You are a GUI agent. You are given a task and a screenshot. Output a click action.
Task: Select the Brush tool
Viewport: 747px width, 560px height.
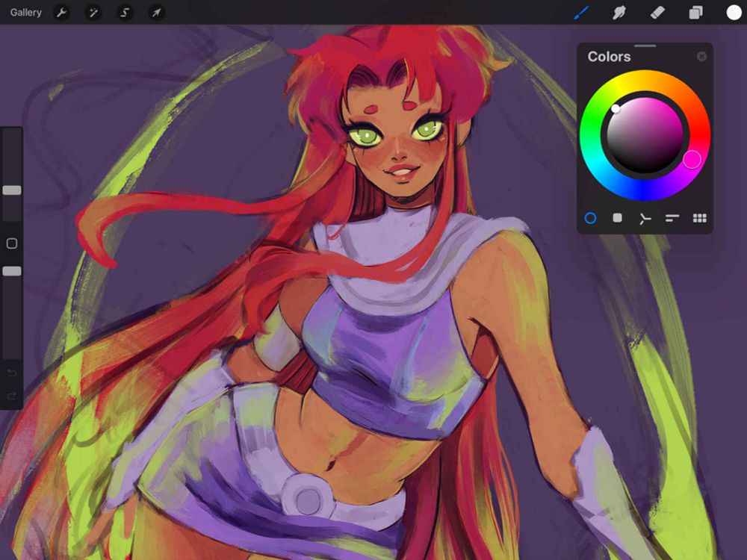pyautogui.click(x=581, y=13)
